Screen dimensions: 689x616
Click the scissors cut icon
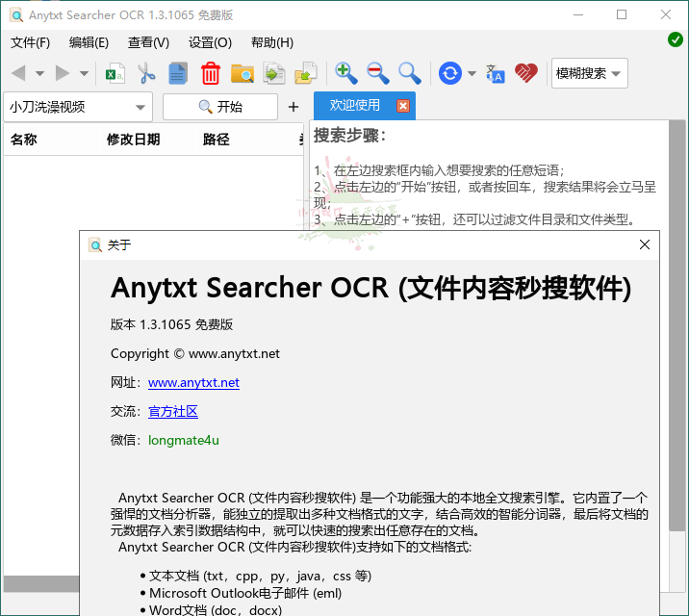pos(146,73)
